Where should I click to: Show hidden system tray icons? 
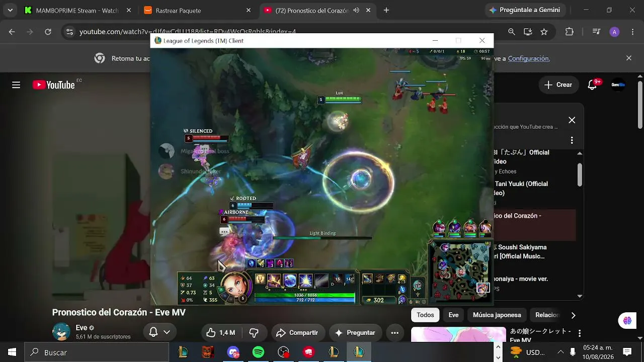tap(560, 352)
